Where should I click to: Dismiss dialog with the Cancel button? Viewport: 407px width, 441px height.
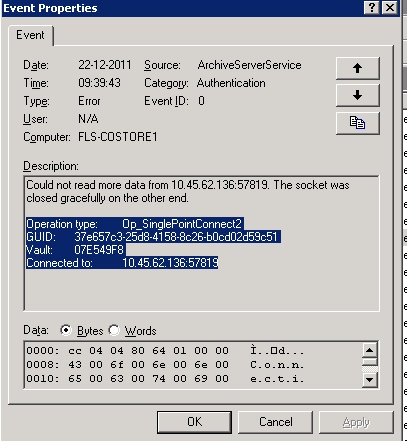pyautogui.click(x=276, y=422)
